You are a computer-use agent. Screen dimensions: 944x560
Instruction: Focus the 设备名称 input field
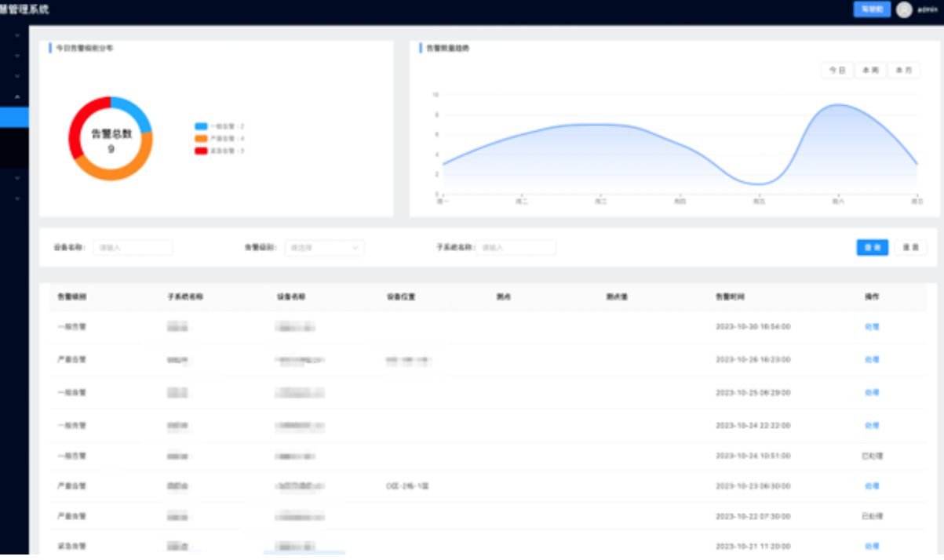point(133,248)
